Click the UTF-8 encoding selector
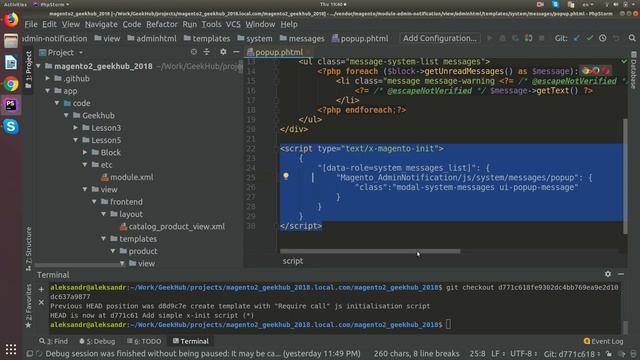The width and height of the screenshot is (640, 360). click(523, 354)
